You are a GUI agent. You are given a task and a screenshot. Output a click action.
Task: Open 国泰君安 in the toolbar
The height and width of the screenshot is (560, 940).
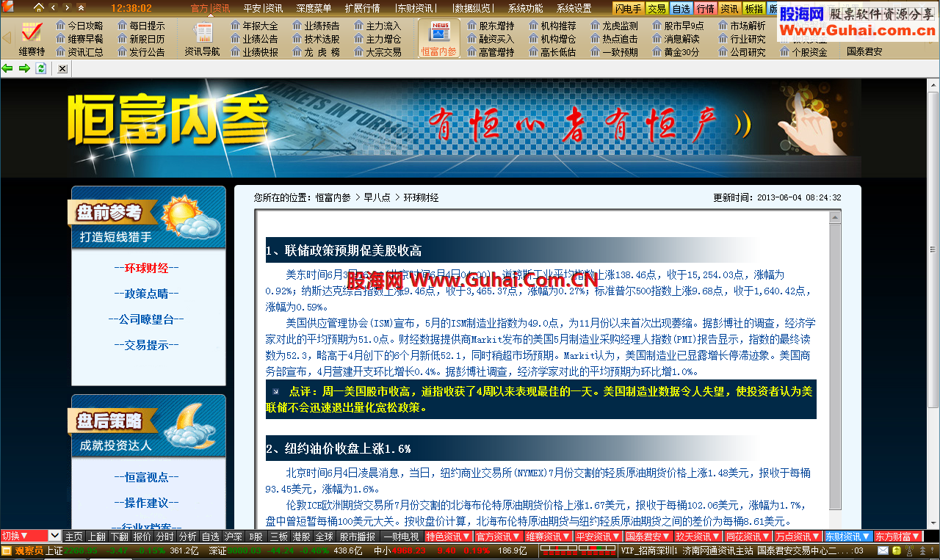click(864, 52)
